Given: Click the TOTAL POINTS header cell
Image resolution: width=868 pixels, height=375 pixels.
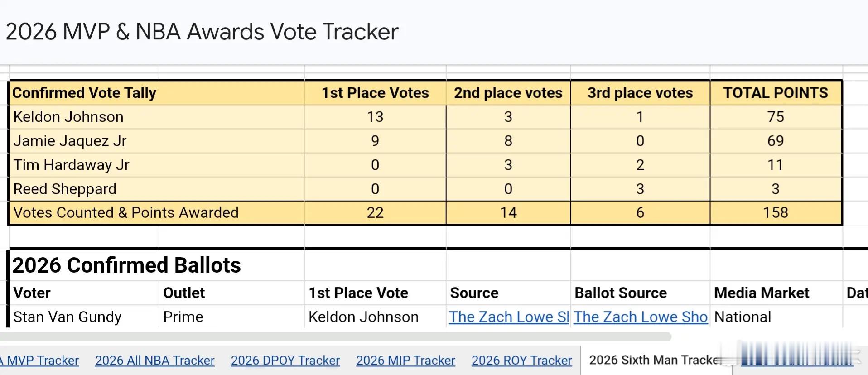Looking at the screenshot, I should pos(775,93).
